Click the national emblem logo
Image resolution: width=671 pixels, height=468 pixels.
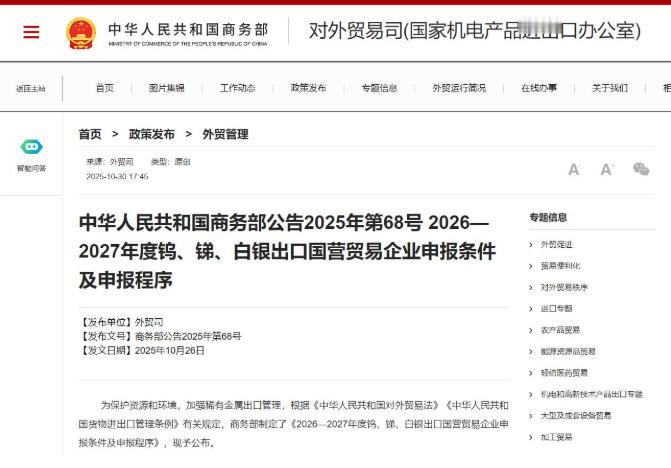80,33
